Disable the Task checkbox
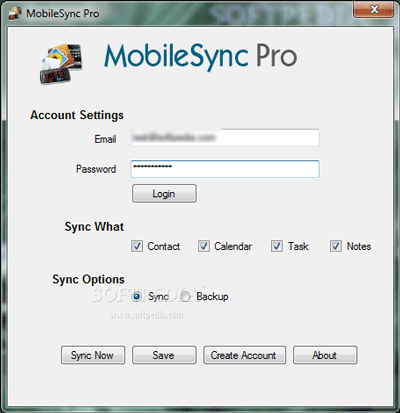 (277, 246)
